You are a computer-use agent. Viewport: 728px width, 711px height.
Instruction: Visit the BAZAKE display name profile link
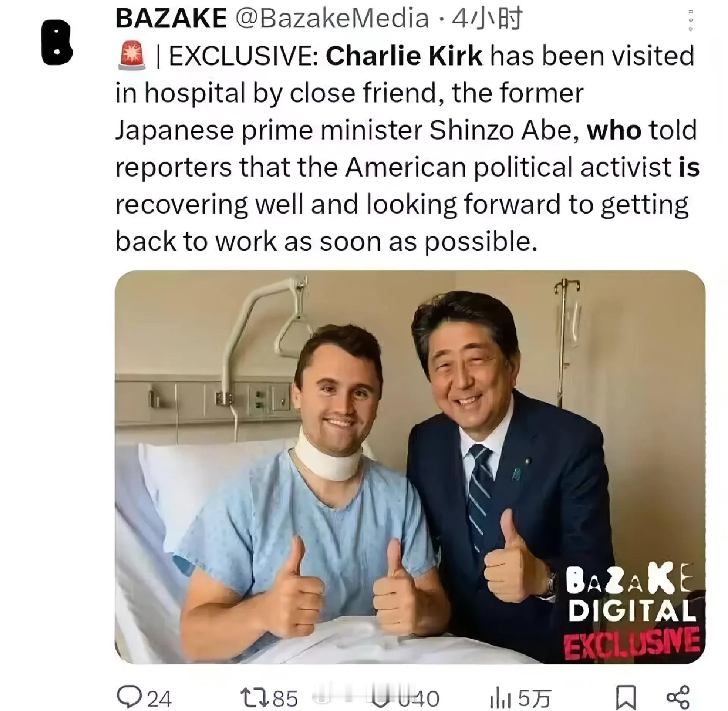pos(171,18)
